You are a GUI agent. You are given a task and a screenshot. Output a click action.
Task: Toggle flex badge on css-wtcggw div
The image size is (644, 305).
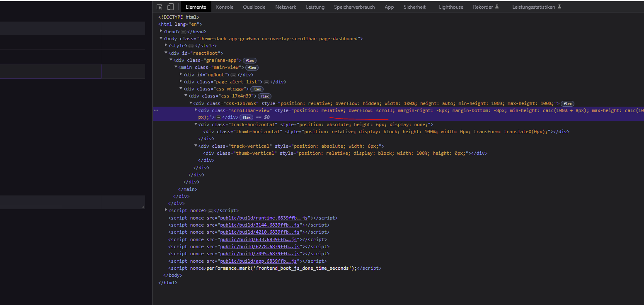pos(257,89)
